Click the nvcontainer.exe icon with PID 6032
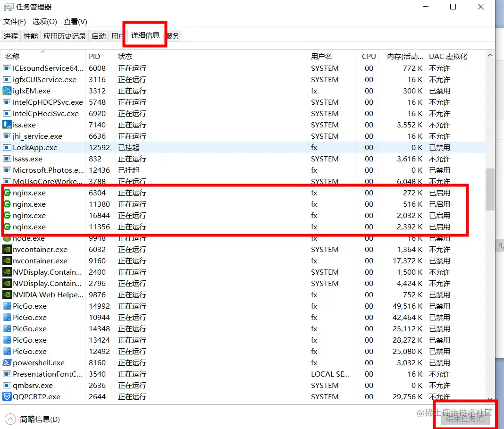The width and height of the screenshot is (504, 429). coord(7,249)
